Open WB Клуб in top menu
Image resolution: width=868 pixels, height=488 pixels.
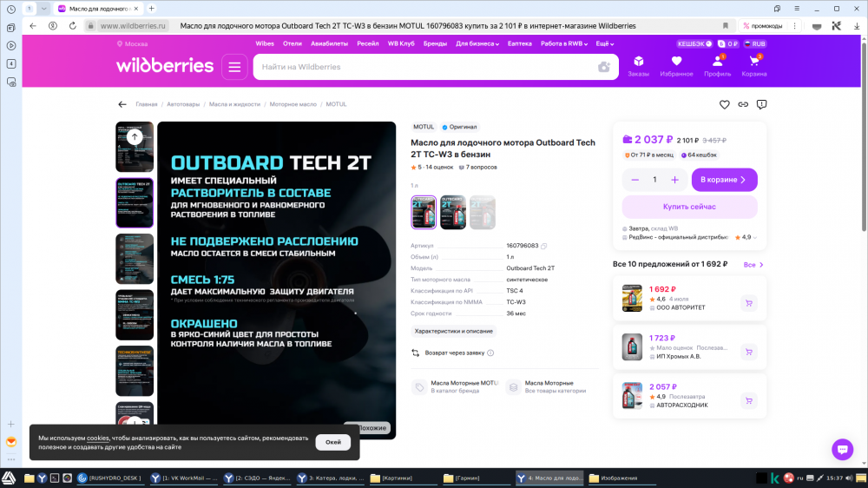click(x=401, y=43)
